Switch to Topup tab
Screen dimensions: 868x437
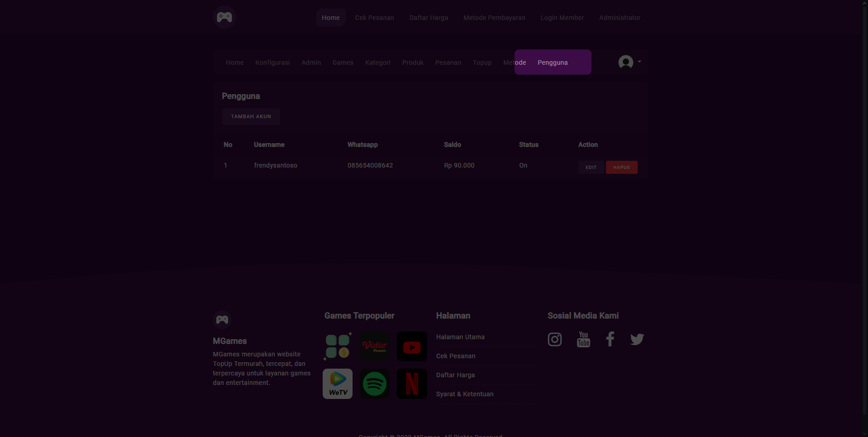(482, 62)
